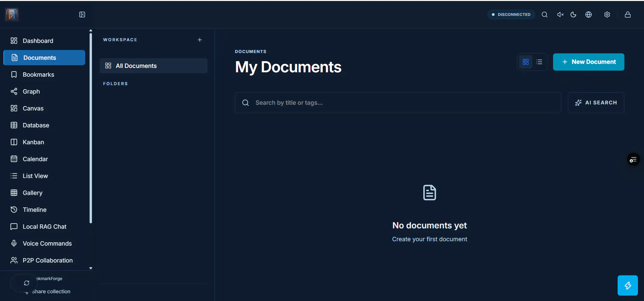Open Dashboard in the sidebar
The width and height of the screenshot is (644, 301).
pyautogui.click(x=44, y=41)
